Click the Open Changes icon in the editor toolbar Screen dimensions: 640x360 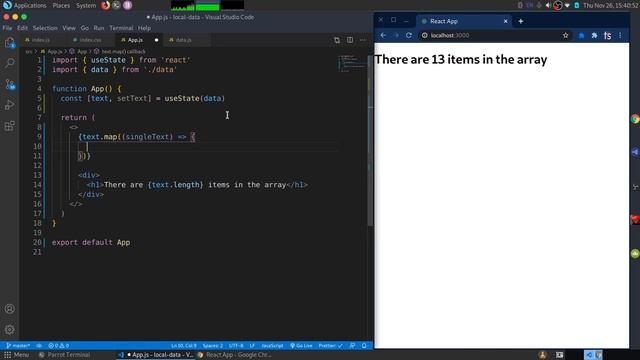(x=337, y=40)
